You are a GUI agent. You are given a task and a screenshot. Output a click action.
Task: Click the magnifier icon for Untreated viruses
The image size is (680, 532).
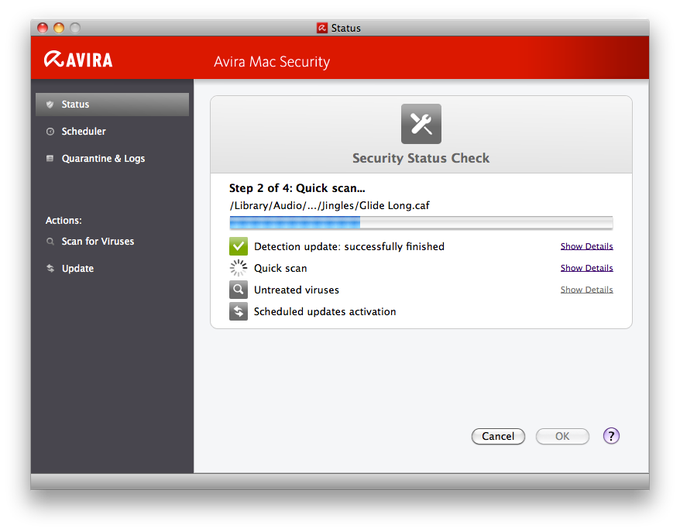238,290
